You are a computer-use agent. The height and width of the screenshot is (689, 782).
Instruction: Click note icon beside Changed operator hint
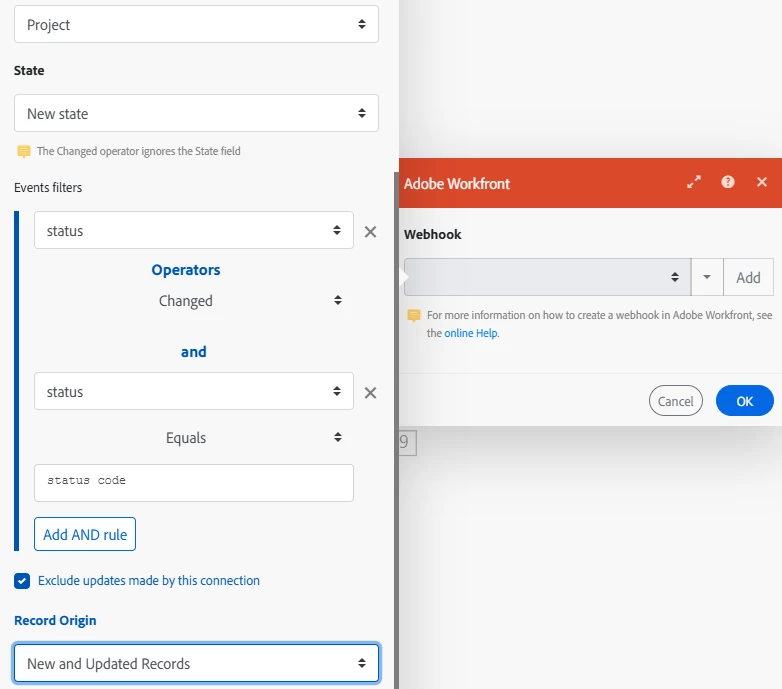pos(23,151)
